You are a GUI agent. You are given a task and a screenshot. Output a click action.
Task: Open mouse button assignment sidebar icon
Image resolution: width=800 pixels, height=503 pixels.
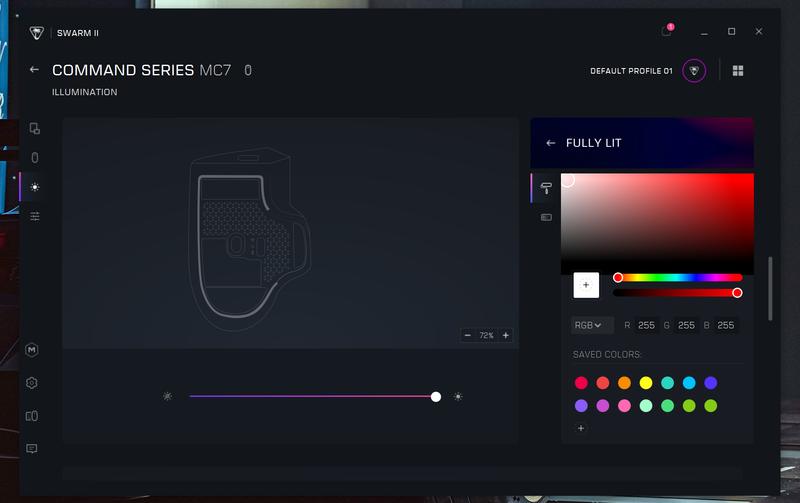click(35, 158)
